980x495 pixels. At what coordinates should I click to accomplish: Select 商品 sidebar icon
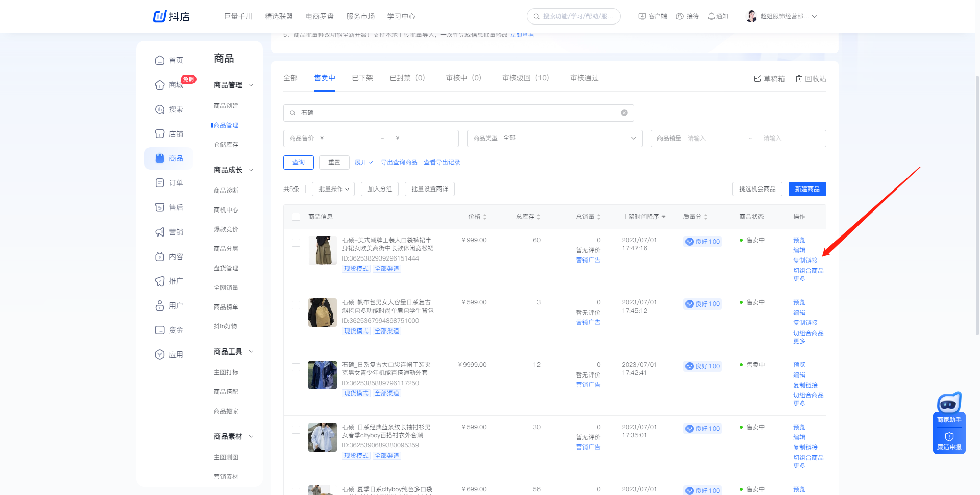(160, 158)
